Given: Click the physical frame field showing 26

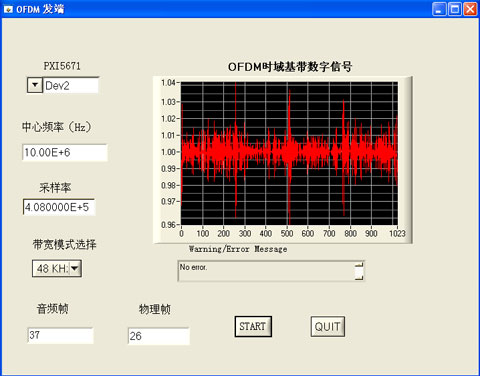Looking at the screenshot, I should [159, 336].
